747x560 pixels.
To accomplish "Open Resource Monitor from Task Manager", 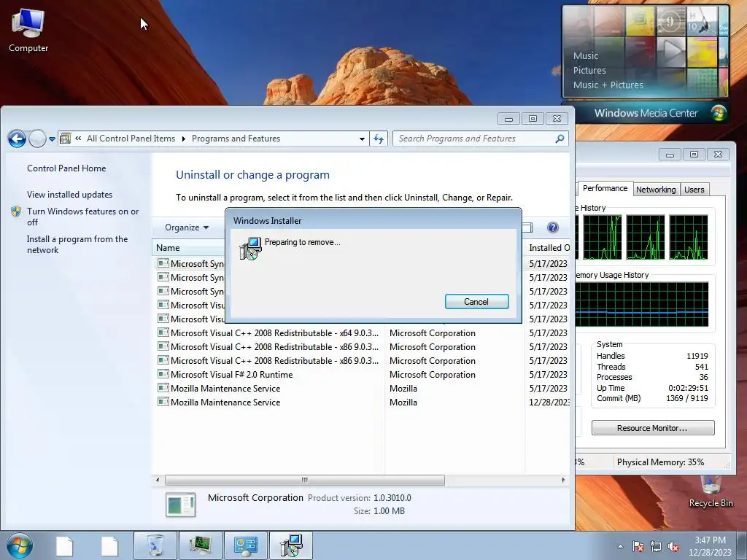I will 653,427.
